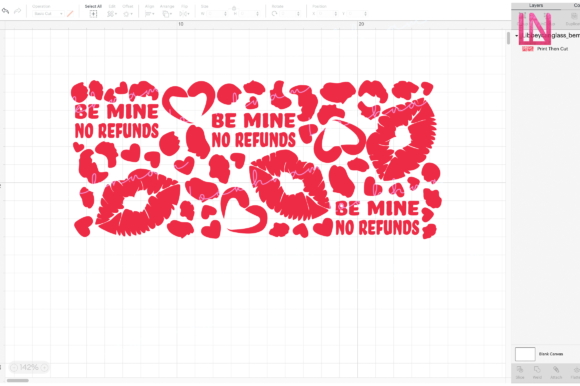Switch to the Layers tab
The image size is (580, 386).
(x=536, y=6)
